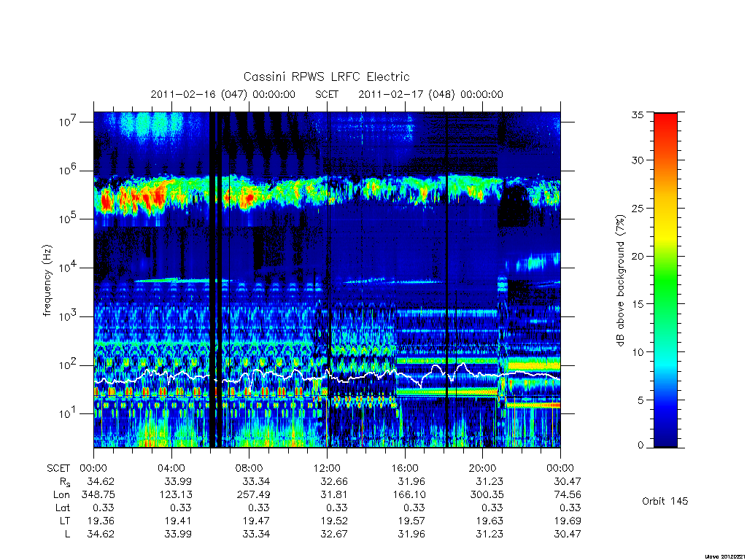
Task: Click the Lon value 348.75
Action: (98, 495)
